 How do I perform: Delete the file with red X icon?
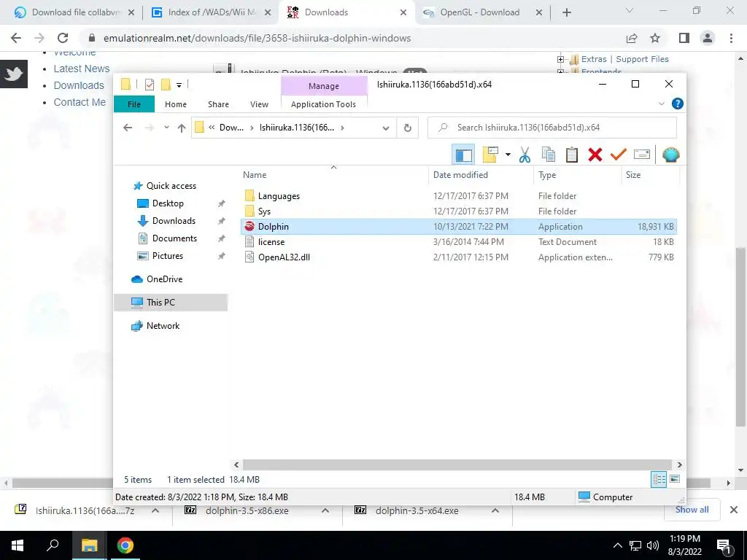[595, 155]
